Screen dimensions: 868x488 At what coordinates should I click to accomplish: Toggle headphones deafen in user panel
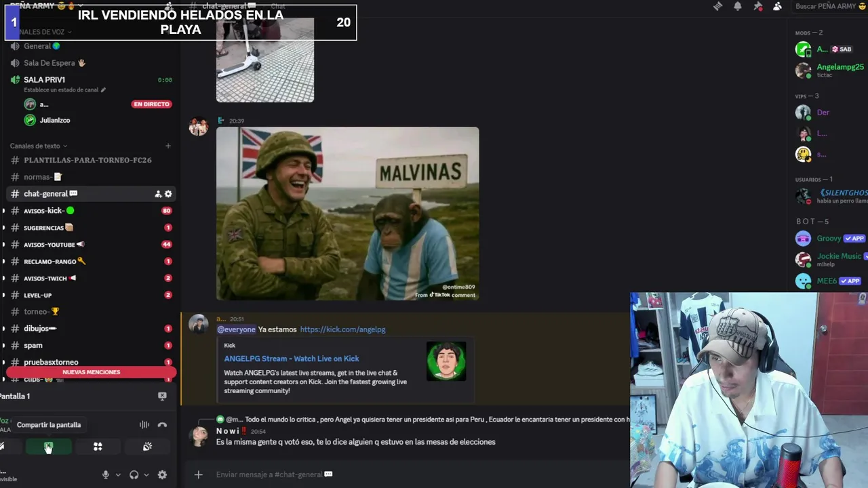pyautogui.click(x=134, y=475)
